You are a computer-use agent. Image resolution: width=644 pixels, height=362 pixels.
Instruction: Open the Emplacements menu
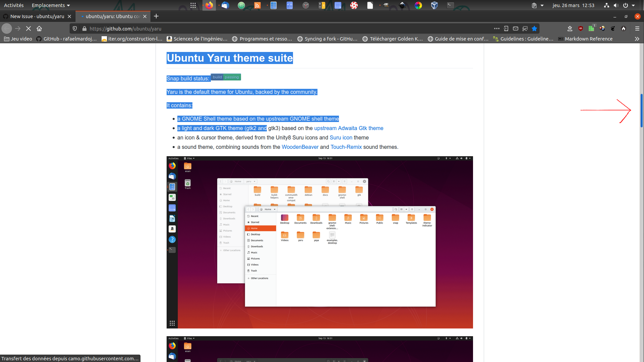(x=51, y=5)
